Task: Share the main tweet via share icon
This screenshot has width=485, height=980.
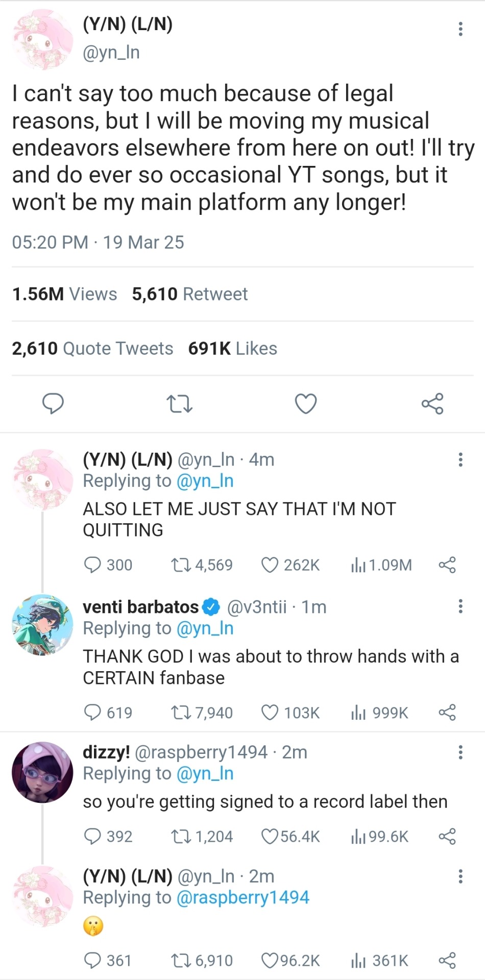Action: (x=432, y=404)
